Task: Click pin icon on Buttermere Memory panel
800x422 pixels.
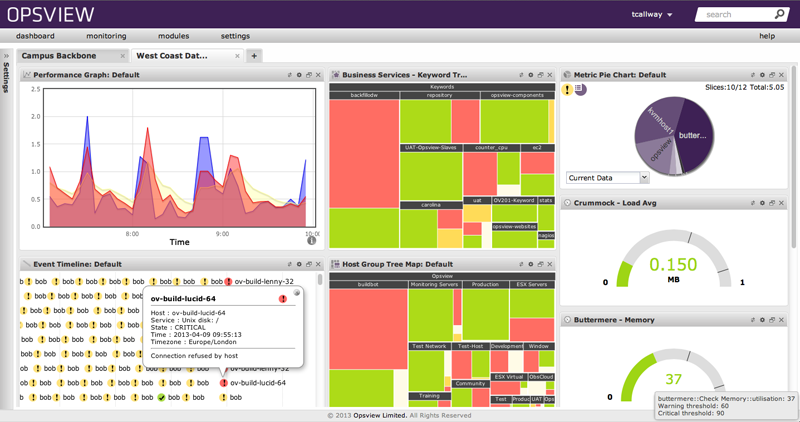Action: coord(753,320)
